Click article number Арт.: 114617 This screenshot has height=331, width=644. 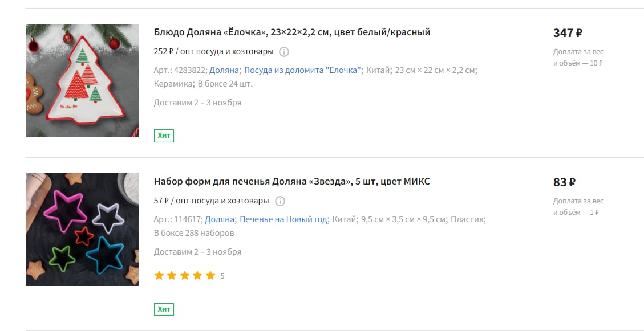point(179,219)
